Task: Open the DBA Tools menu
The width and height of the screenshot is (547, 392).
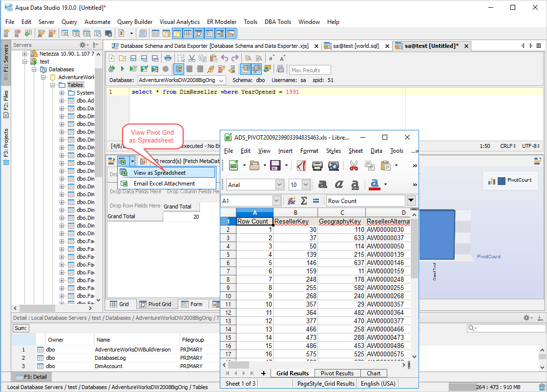Action: pos(278,22)
